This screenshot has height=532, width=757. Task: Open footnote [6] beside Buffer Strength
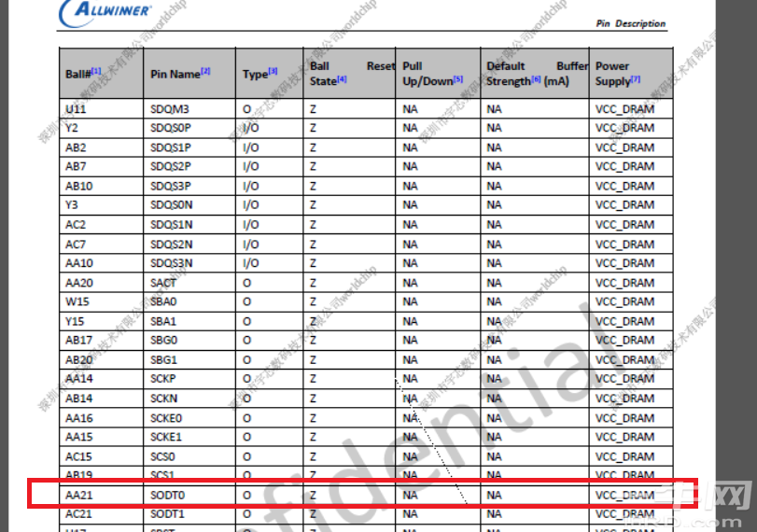pyautogui.click(x=536, y=80)
